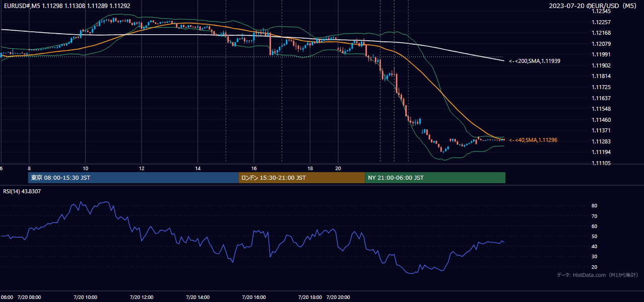Click the bottom date label 7/20 18:00

[310, 297]
